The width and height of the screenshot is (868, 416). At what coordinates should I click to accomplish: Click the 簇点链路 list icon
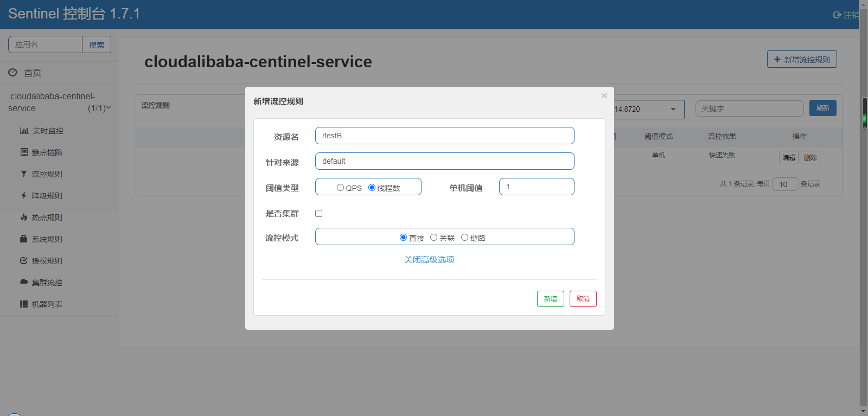[x=24, y=152]
